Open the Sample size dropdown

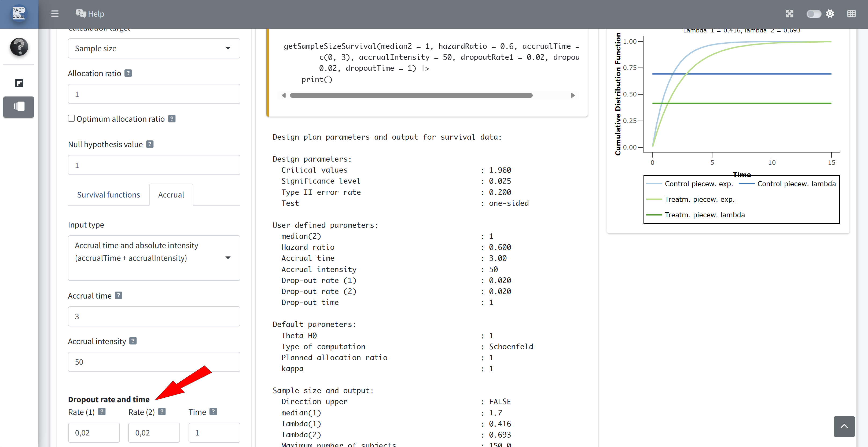[154, 48]
